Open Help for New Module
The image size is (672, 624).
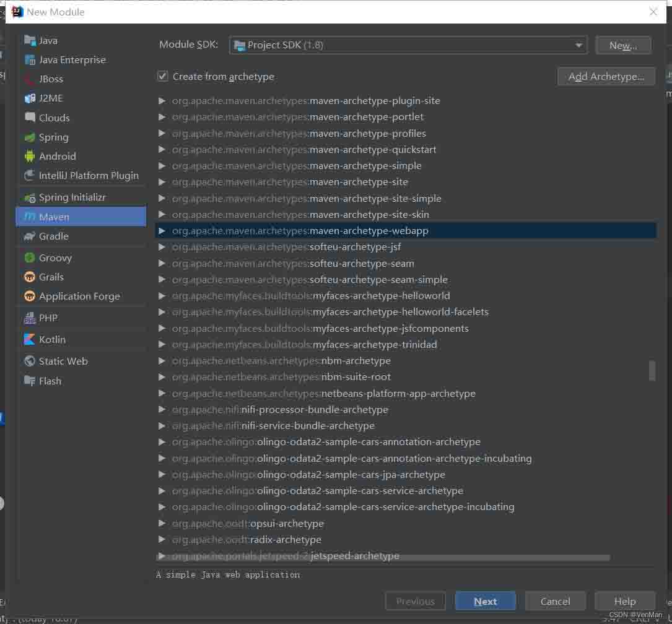point(625,601)
